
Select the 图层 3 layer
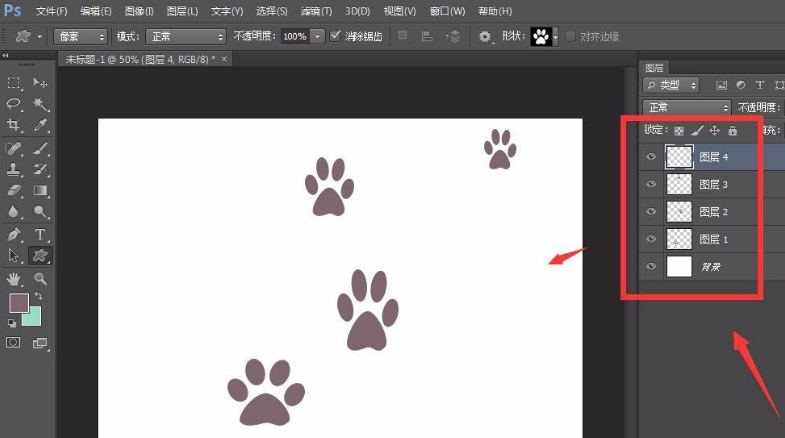[x=713, y=185]
